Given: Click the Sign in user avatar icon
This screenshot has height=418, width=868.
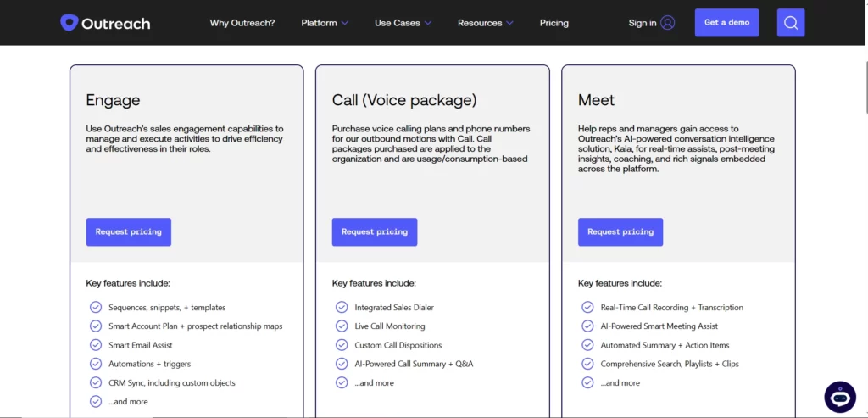Looking at the screenshot, I should pyautogui.click(x=668, y=23).
